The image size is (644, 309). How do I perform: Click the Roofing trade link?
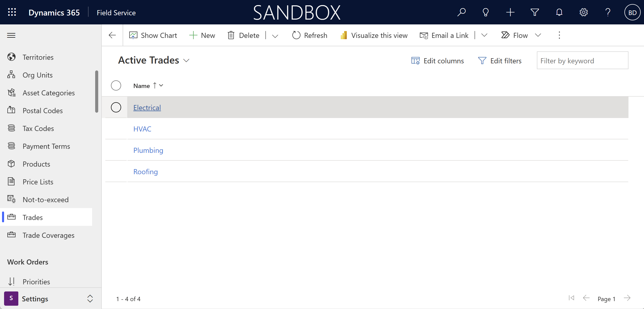click(145, 171)
